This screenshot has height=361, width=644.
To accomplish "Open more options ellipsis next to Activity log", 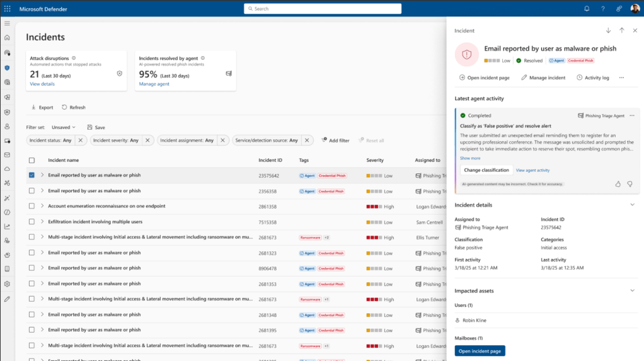I will (621, 77).
